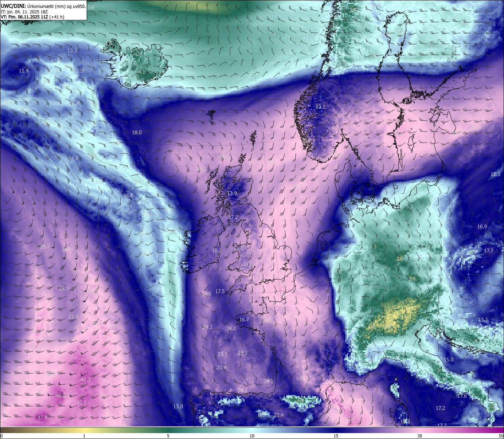Click the map value 13.3
Image resolution: width=504 pixels, height=439 pixels.
72,51
